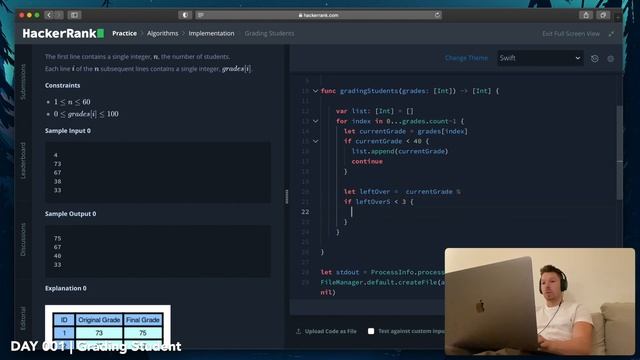Click the list.append(currentGrade) code line
Image resolution: width=640 pixels, height=360 pixels.
point(400,151)
